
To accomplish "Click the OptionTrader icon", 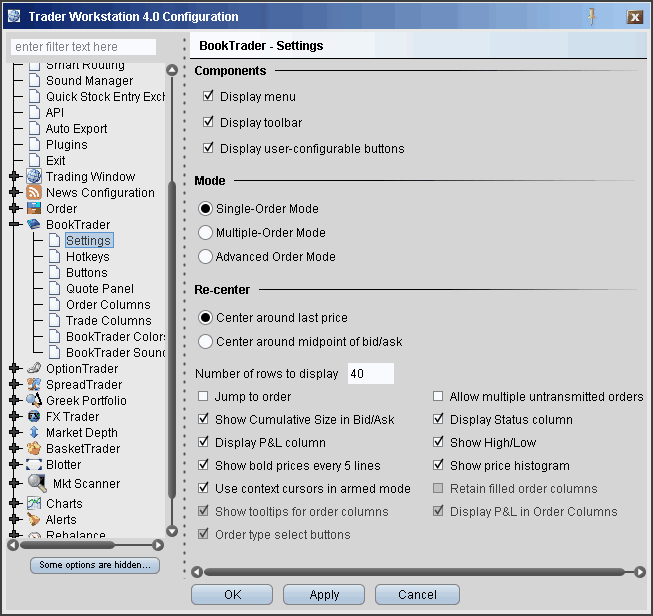I will coord(34,368).
